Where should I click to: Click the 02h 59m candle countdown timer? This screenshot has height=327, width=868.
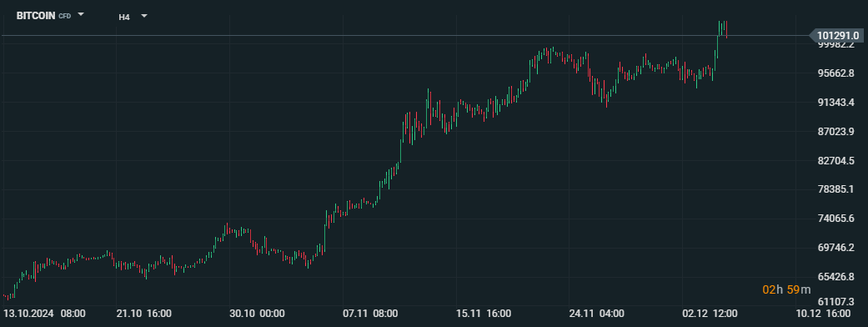pos(786,289)
